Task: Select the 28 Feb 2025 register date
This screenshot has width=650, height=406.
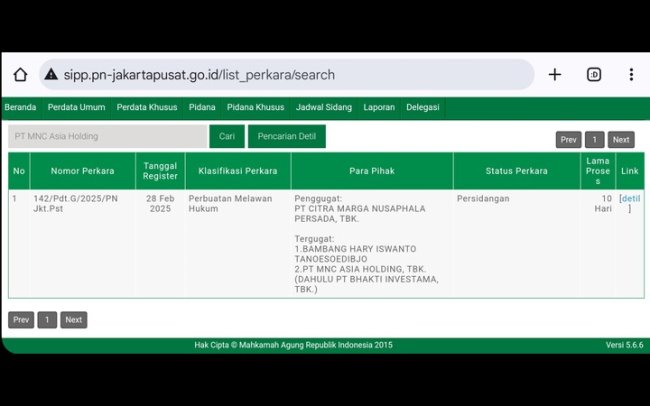Action: 160,204
